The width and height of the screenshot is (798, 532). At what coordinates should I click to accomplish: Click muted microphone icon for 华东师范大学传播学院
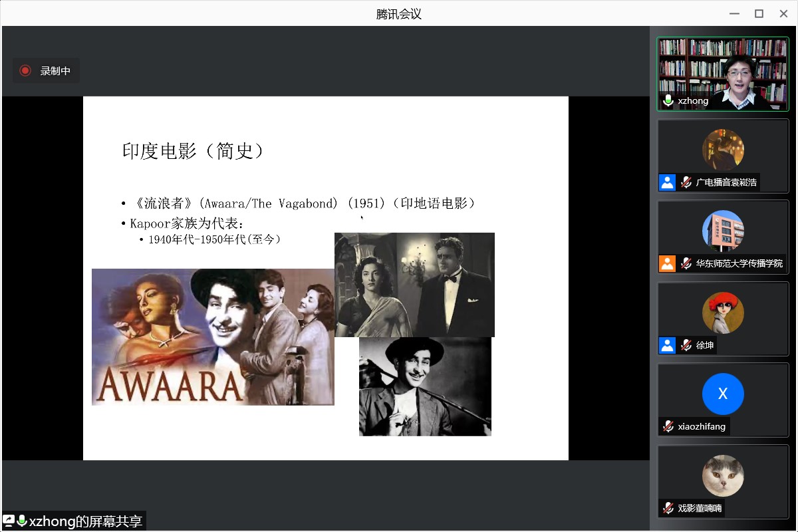point(686,263)
